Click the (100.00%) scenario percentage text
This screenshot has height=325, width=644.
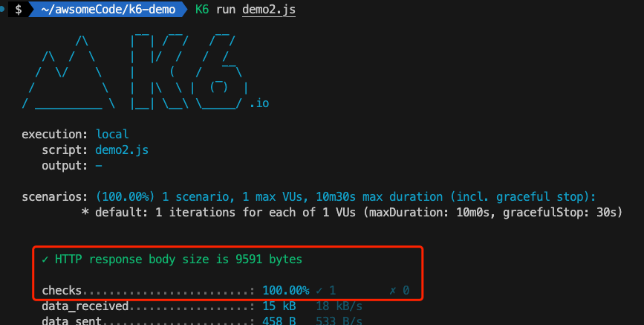click(126, 196)
